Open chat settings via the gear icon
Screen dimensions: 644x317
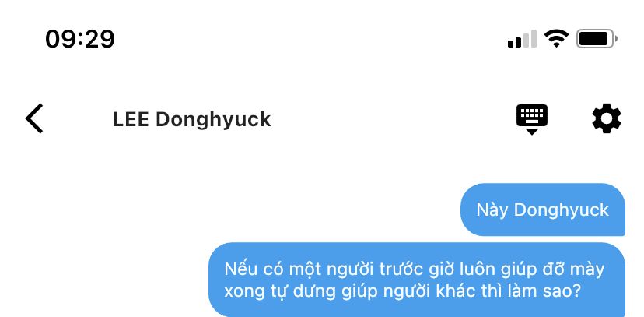coord(607,119)
